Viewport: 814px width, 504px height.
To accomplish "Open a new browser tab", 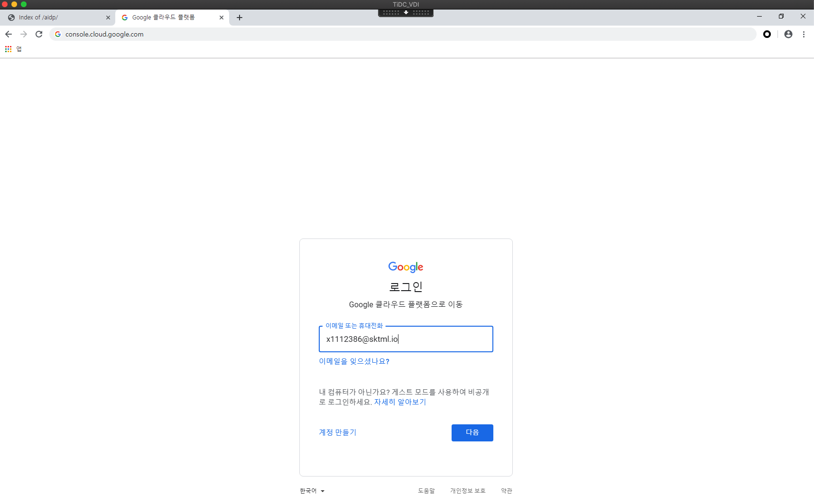I will tap(240, 18).
